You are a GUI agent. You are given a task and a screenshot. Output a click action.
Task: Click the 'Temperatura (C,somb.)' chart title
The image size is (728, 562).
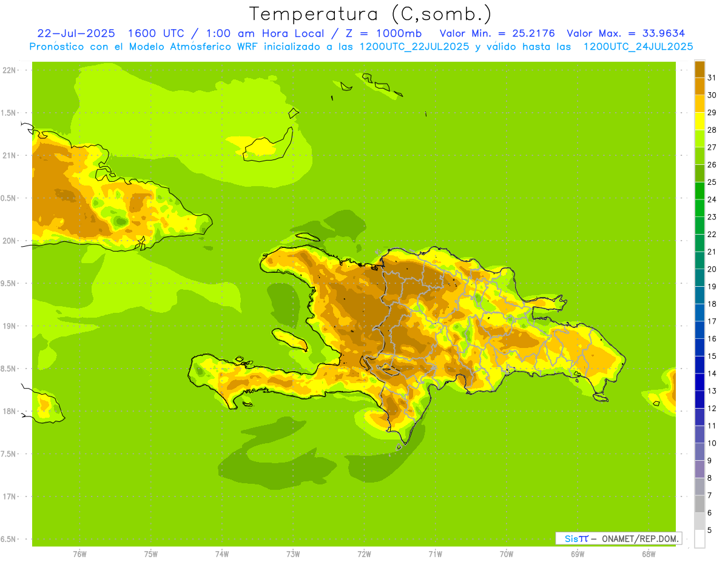point(371,14)
